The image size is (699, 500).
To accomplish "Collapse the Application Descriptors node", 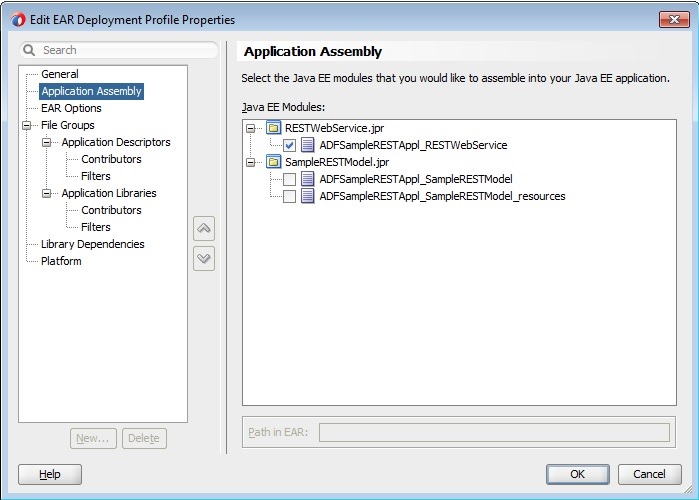I will point(47,142).
